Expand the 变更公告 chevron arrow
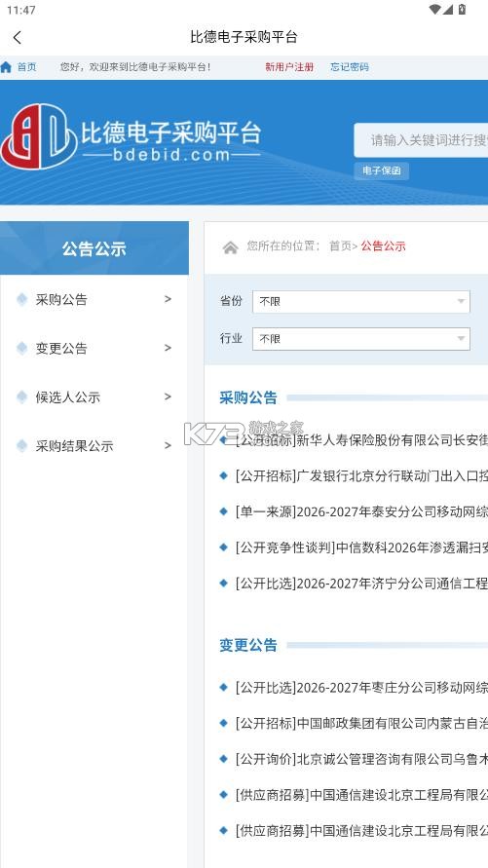Viewport: 488px width, 868px height. (168, 348)
